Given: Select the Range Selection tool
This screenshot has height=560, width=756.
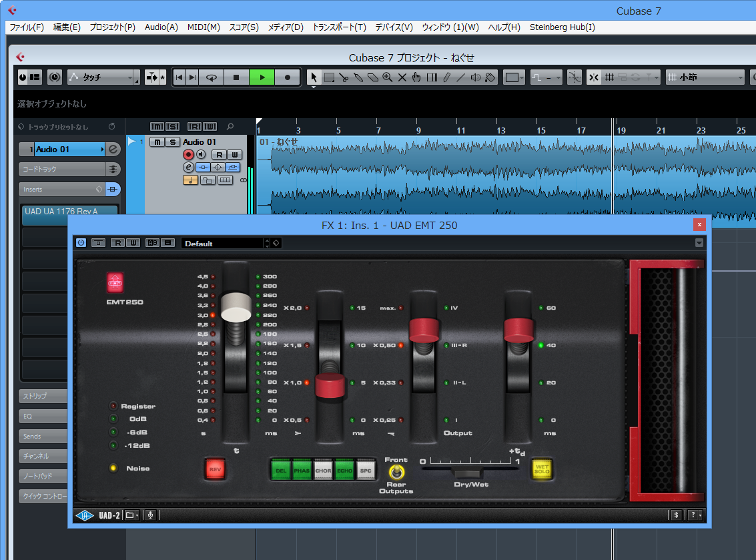Looking at the screenshot, I should tap(330, 77).
